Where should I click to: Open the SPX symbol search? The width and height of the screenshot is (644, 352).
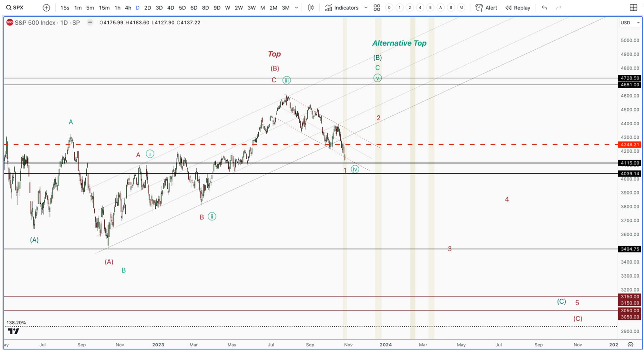point(15,8)
